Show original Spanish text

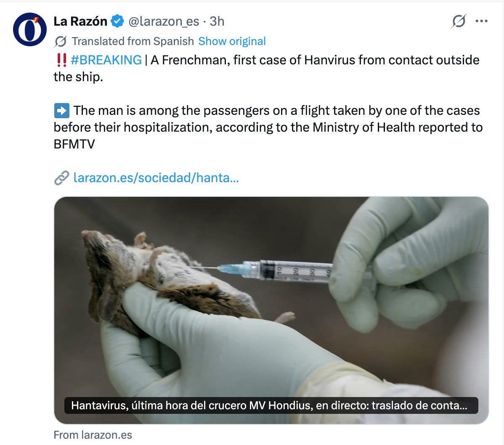232,41
